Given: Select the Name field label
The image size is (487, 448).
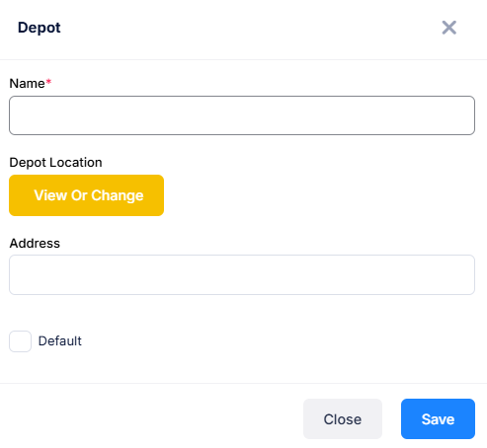Looking at the screenshot, I should (x=27, y=83).
